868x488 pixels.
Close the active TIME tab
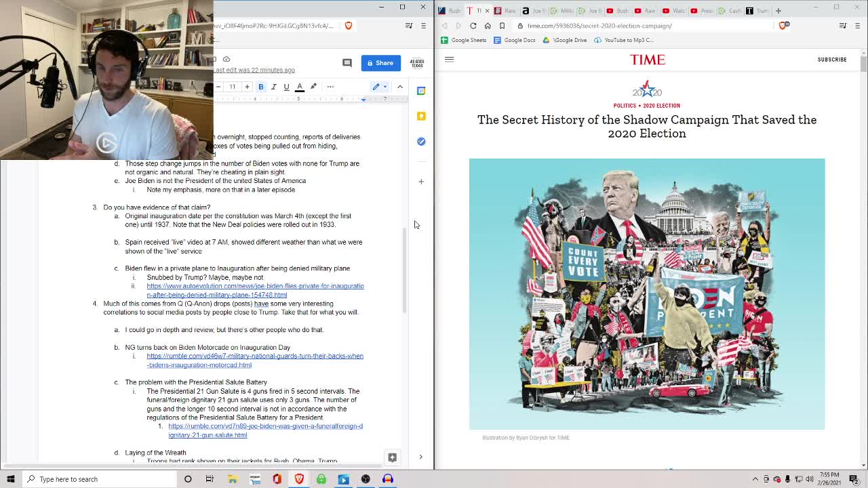point(486,11)
